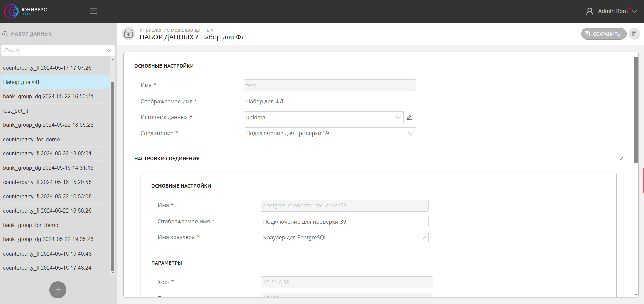Open bank_group_for_demo data set
Viewport: 644px width, 304px height.
point(31,225)
